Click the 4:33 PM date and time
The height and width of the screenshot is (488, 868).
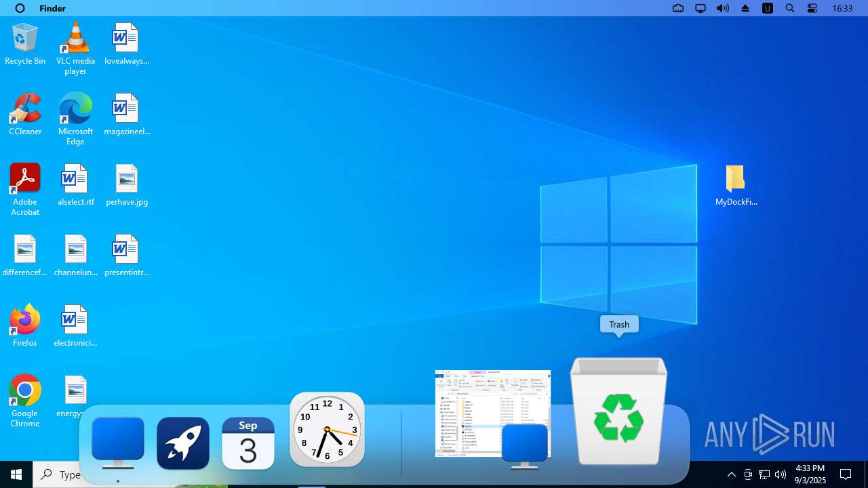click(x=810, y=474)
